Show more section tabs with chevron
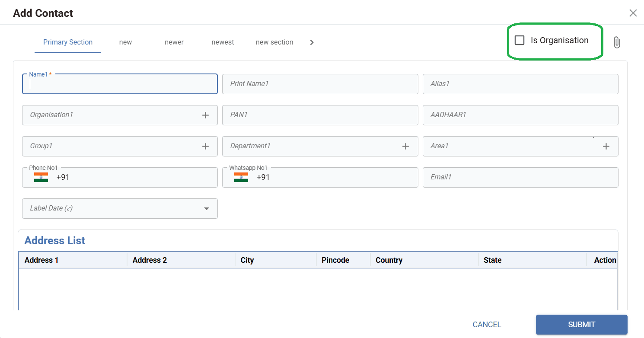This screenshot has height=338, width=644. [312, 42]
